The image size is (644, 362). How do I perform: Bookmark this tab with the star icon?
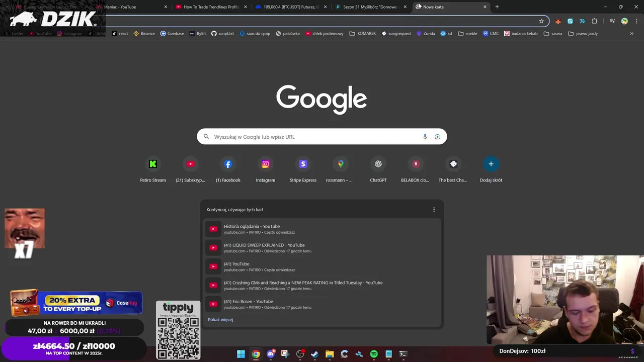click(541, 21)
